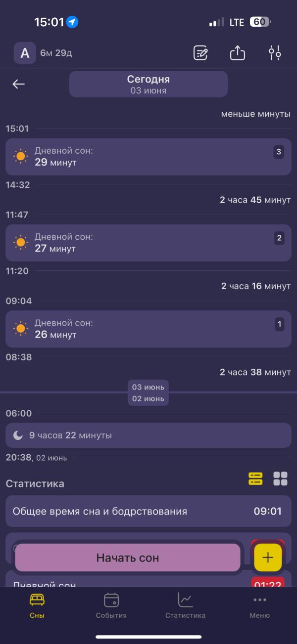Tap the share export icon
Viewport: 297px width, 644px height.
(x=238, y=52)
